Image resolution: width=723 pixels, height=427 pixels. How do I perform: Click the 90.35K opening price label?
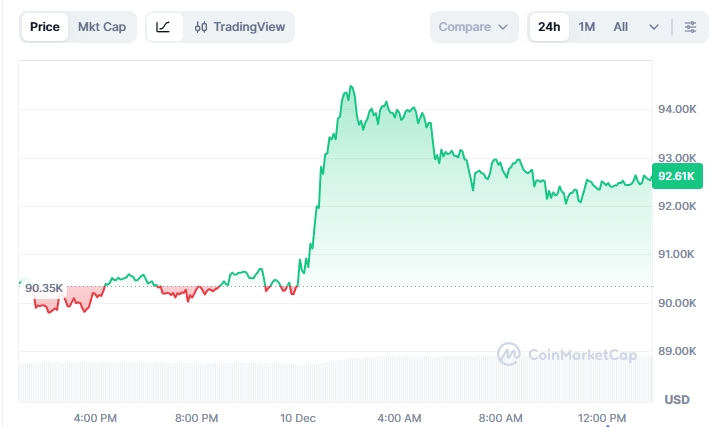coord(44,288)
